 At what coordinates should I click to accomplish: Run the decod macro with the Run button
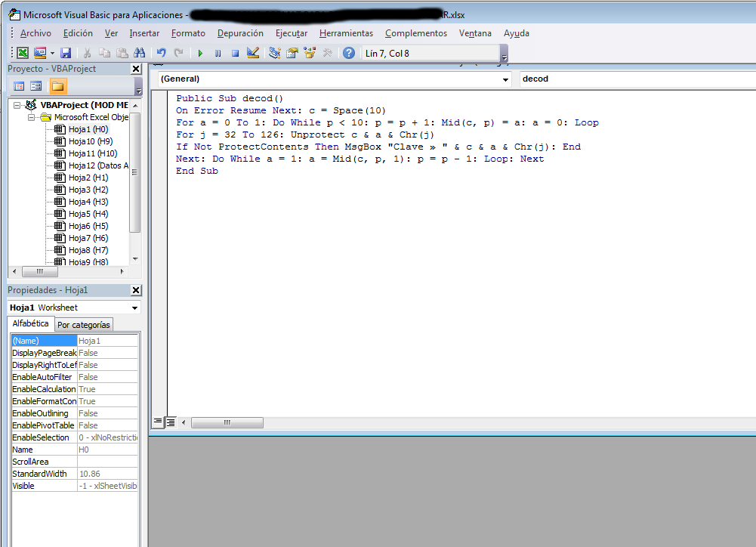click(200, 52)
